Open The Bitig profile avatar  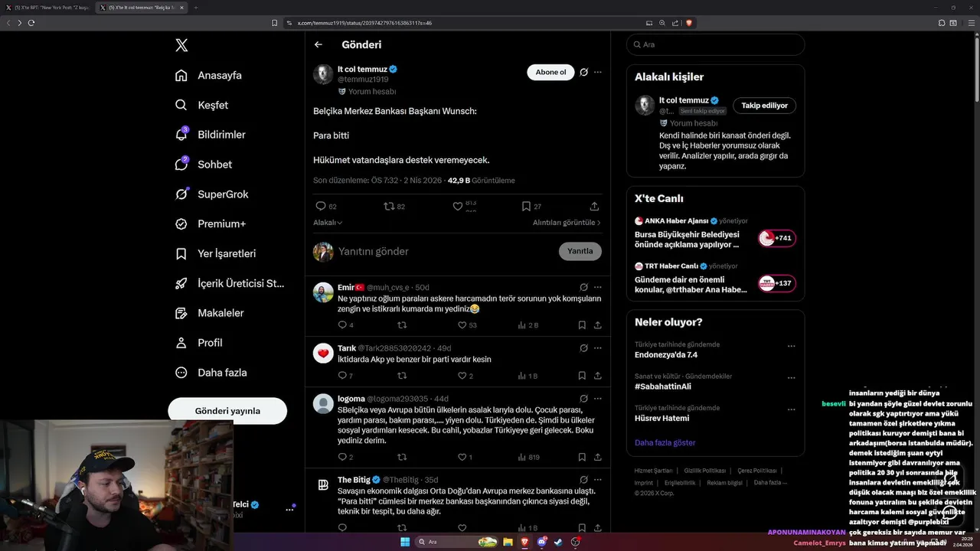pos(323,484)
